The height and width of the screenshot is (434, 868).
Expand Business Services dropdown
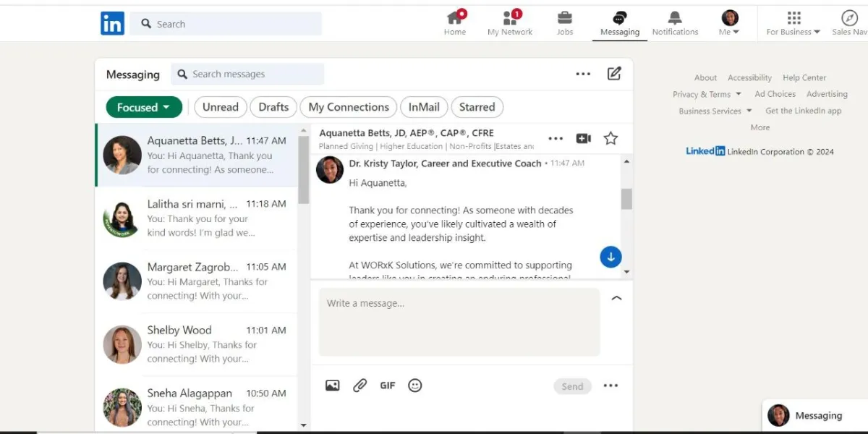coord(715,111)
